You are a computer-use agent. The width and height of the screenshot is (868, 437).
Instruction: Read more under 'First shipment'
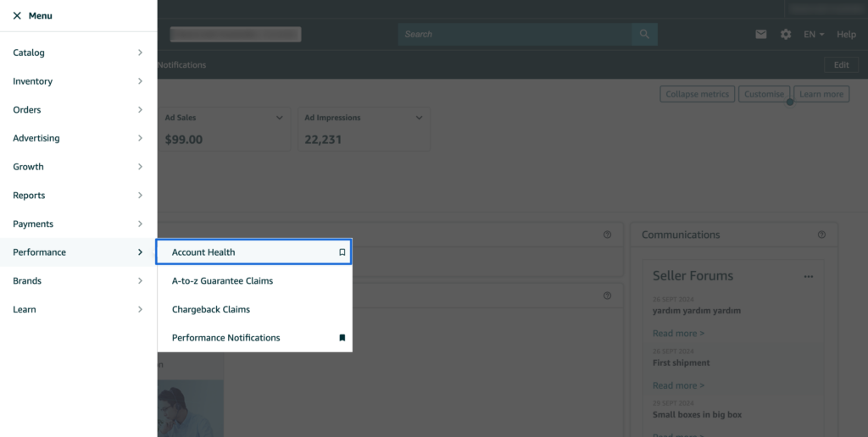click(x=678, y=385)
